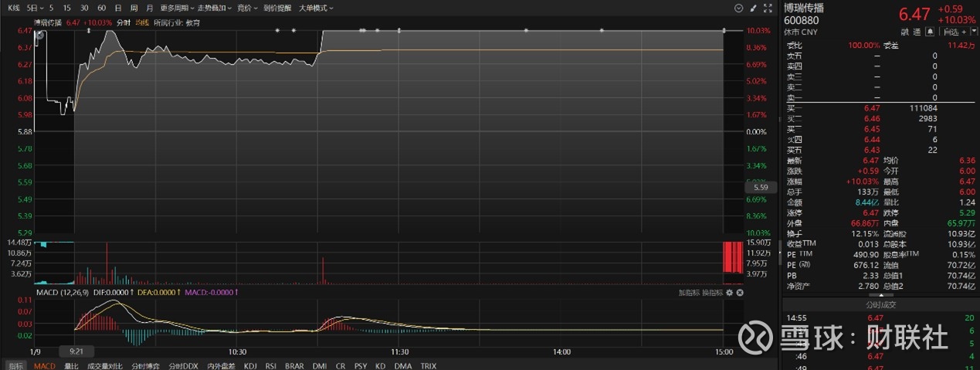
Task: Select the DMI indicator tab
Action: coord(320,365)
